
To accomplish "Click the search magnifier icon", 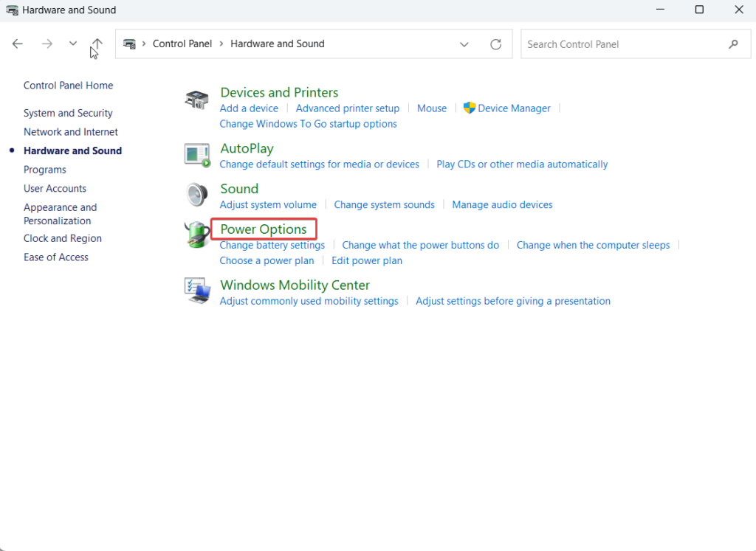I will click(733, 44).
